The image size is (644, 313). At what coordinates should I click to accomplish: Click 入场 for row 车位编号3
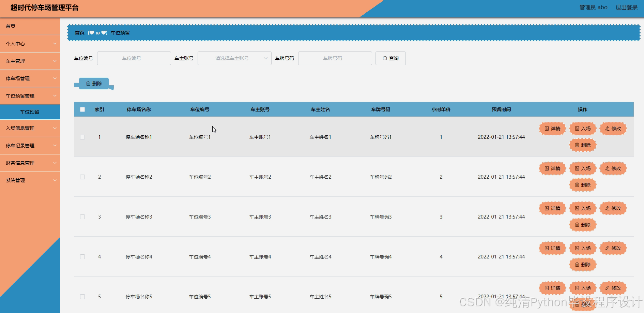[x=583, y=208]
